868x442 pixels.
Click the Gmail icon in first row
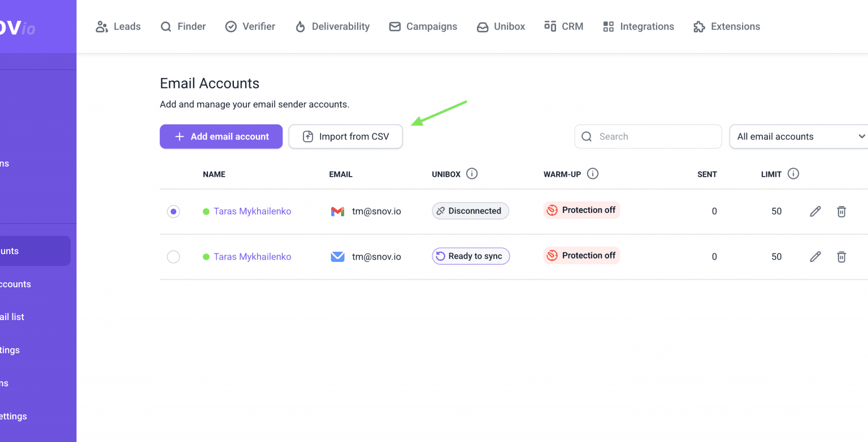click(x=337, y=211)
